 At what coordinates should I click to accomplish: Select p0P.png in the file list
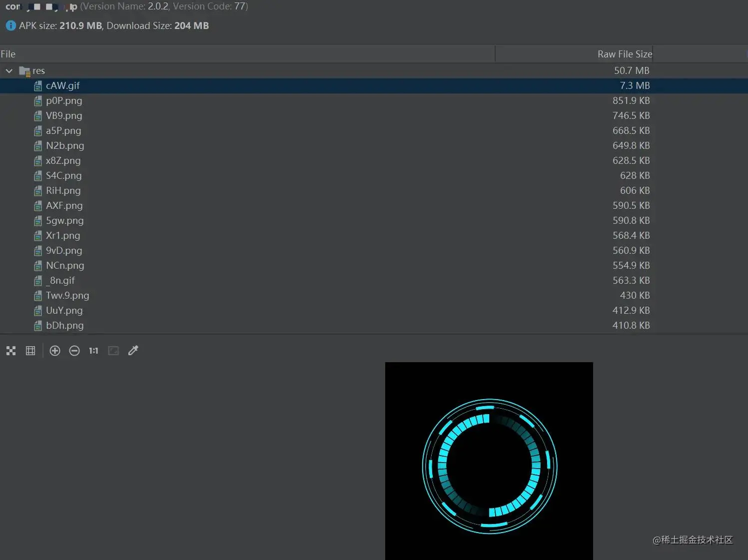pyautogui.click(x=64, y=100)
